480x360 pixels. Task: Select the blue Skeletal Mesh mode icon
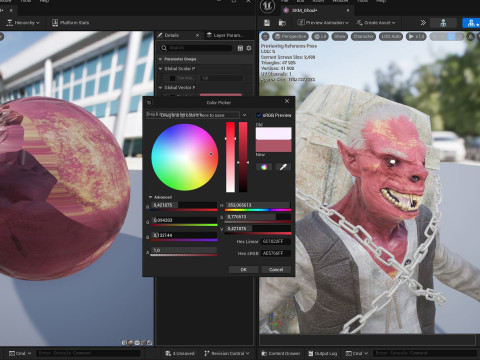pos(471,23)
